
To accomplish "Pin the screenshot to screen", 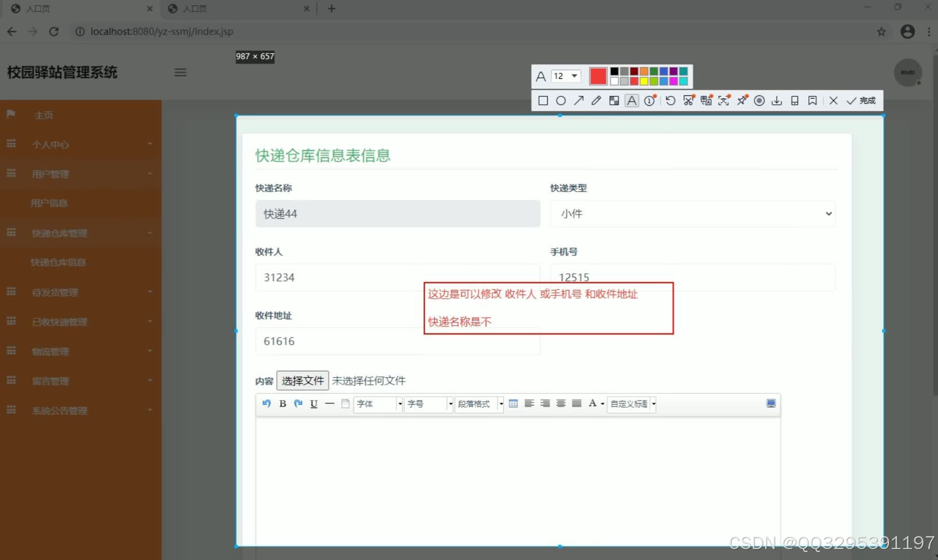I will click(742, 101).
